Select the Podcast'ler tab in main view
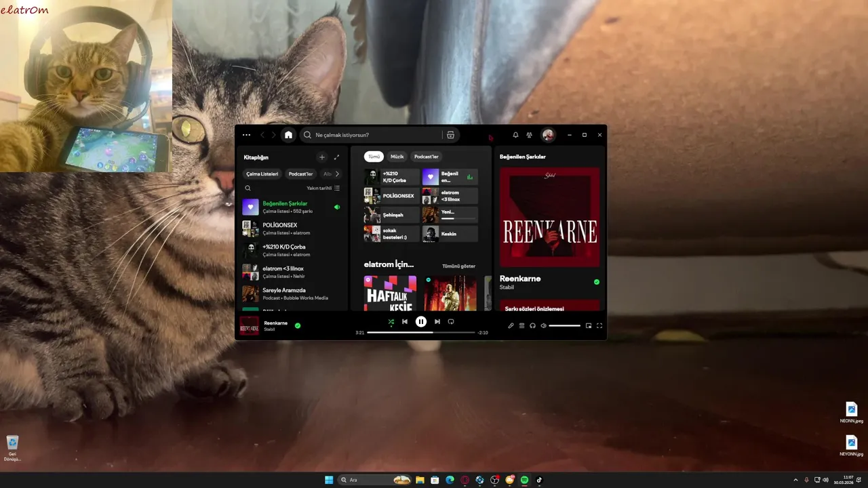868x488 pixels. tap(427, 157)
